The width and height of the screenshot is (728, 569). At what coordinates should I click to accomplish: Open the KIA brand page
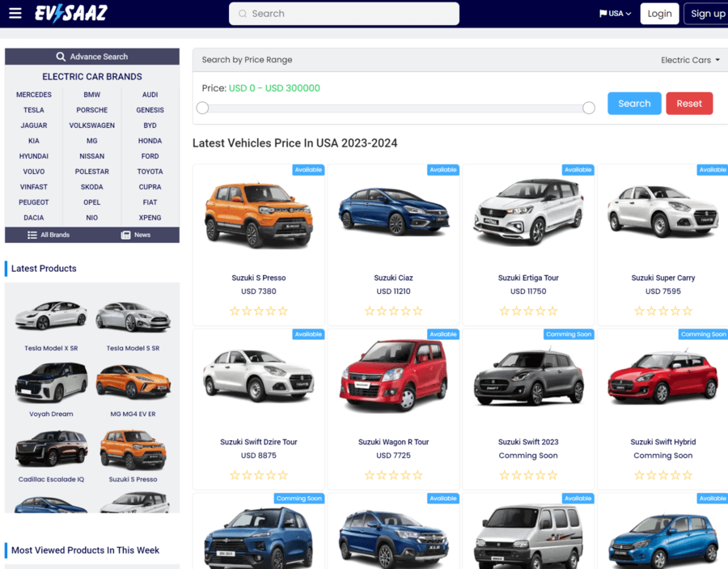pyautogui.click(x=34, y=141)
